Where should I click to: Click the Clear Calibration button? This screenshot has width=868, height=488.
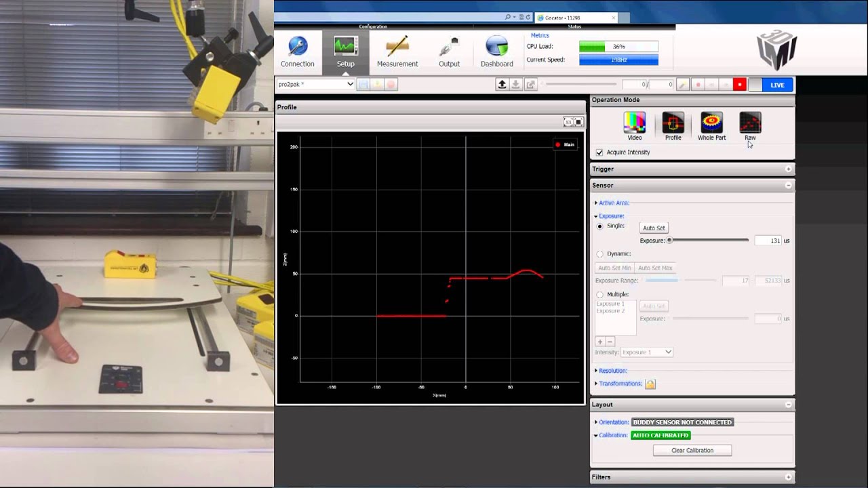(x=692, y=450)
